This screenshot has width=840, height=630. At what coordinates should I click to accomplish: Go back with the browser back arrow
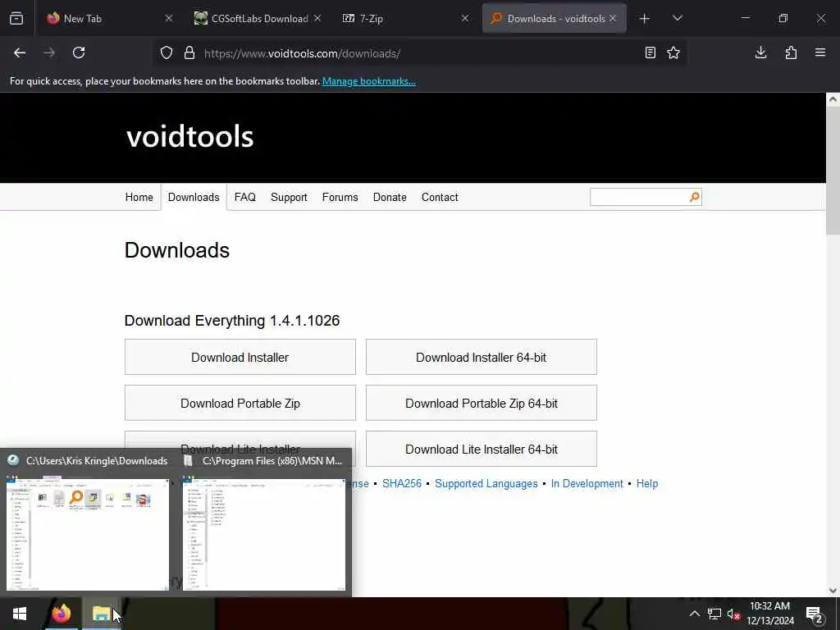click(20, 52)
